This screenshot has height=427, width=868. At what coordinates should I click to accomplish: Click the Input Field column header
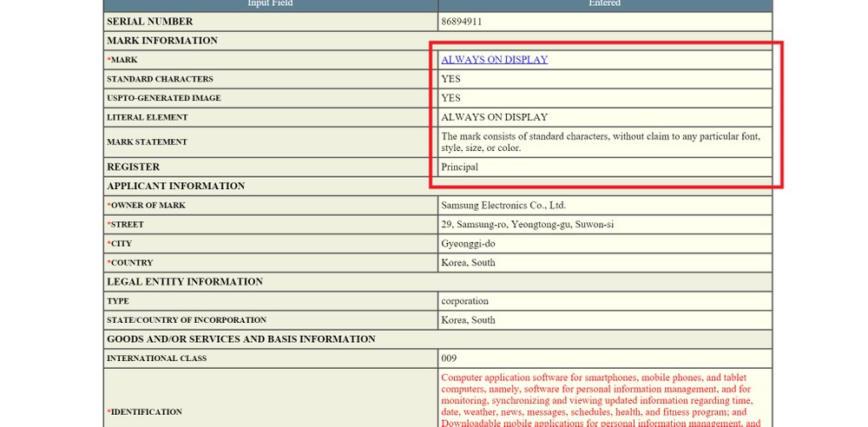270,3
